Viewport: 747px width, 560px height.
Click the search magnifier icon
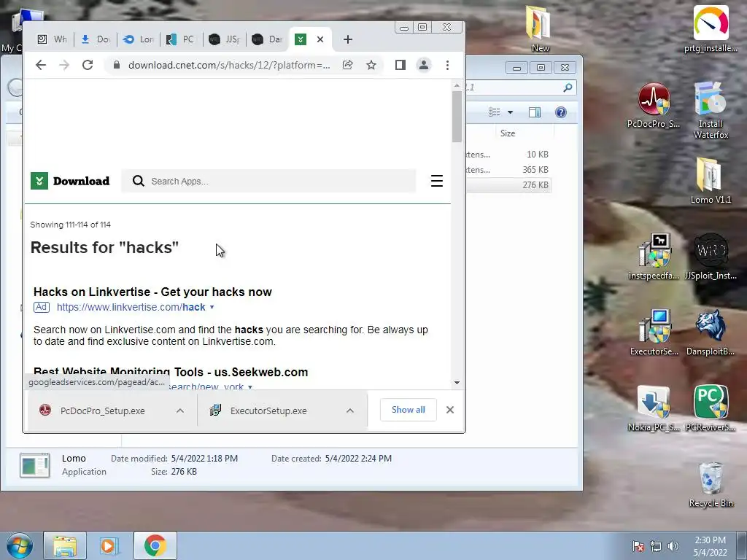point(138,181)
